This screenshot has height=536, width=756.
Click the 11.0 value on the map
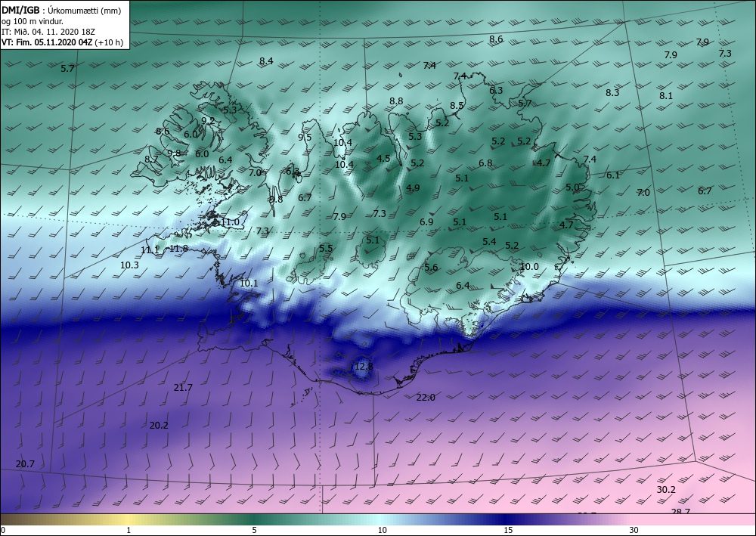pyautogui.click(x=230, y=222)
